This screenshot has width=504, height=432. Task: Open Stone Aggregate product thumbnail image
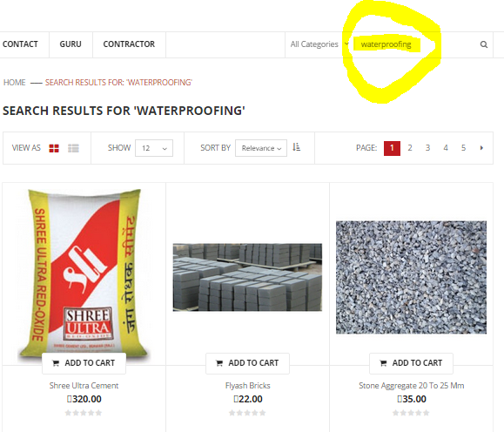click(x=411, y=277)
